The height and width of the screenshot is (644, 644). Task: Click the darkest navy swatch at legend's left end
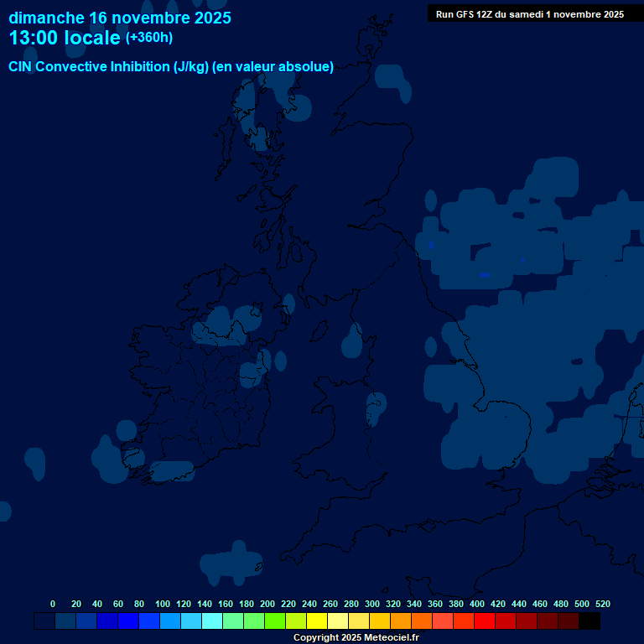click(x=44, y=621)
